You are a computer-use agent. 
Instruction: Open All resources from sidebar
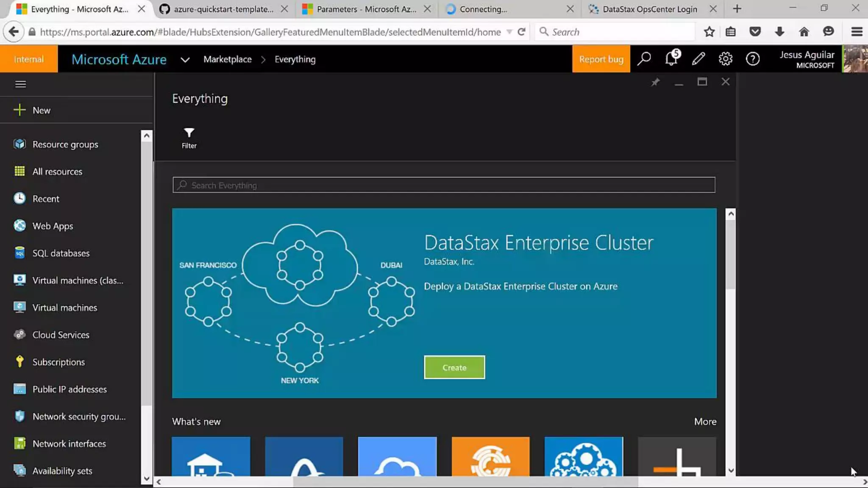[x=57, y=172]
